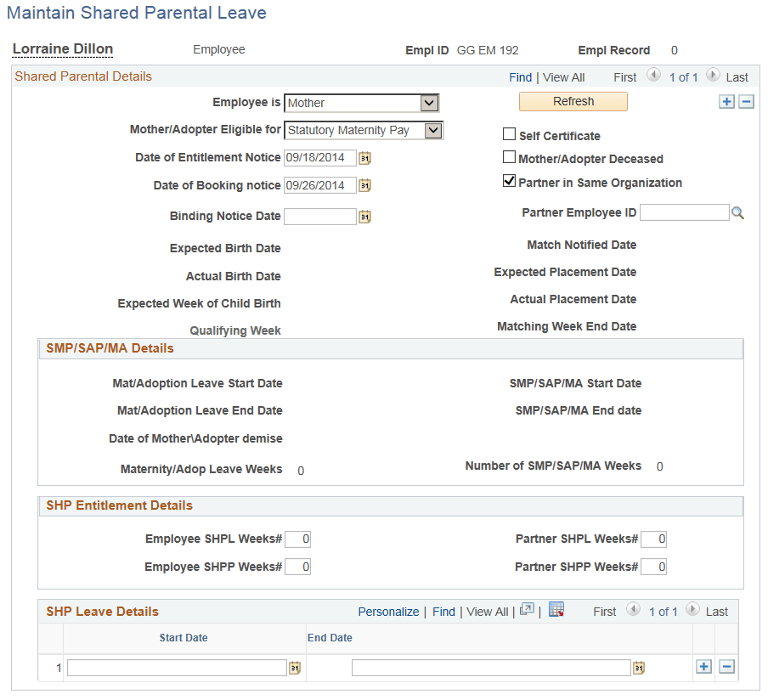This screenshot has height=700, width=768.
Task: Add a Shared Parental Details row
Action: click(x=727, y=102)
